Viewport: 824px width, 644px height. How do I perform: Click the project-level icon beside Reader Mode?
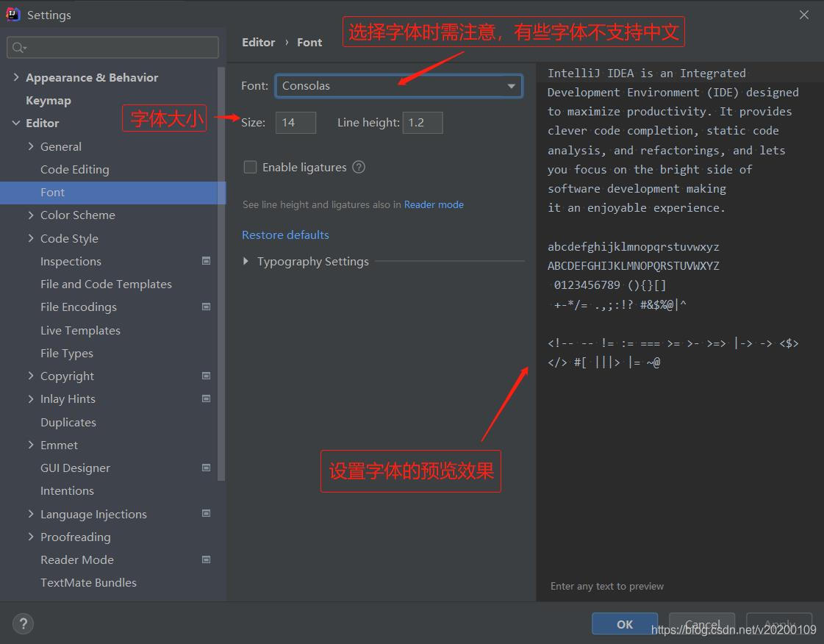pos(207,559)
